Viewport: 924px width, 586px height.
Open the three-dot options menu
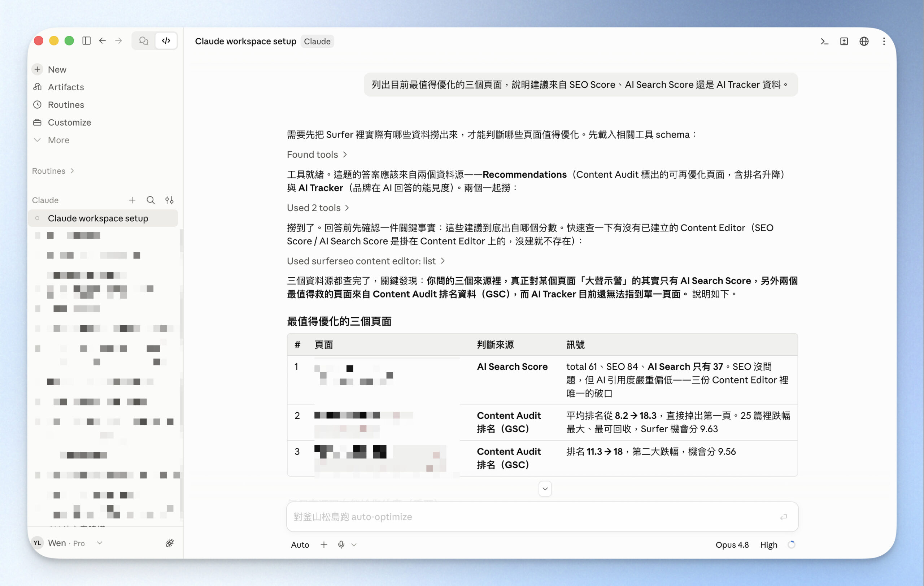point(884,42)
